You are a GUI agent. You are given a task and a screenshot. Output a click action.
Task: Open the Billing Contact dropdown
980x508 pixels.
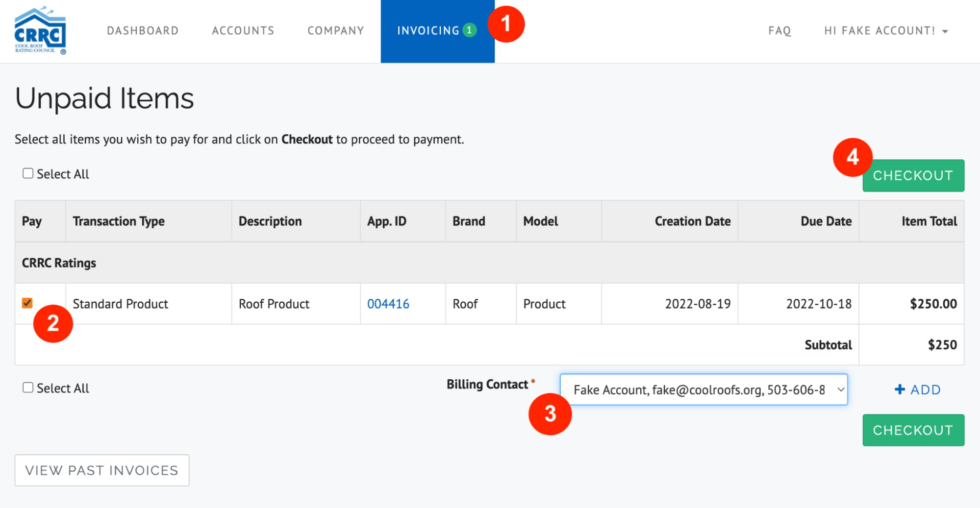point(704,389)
